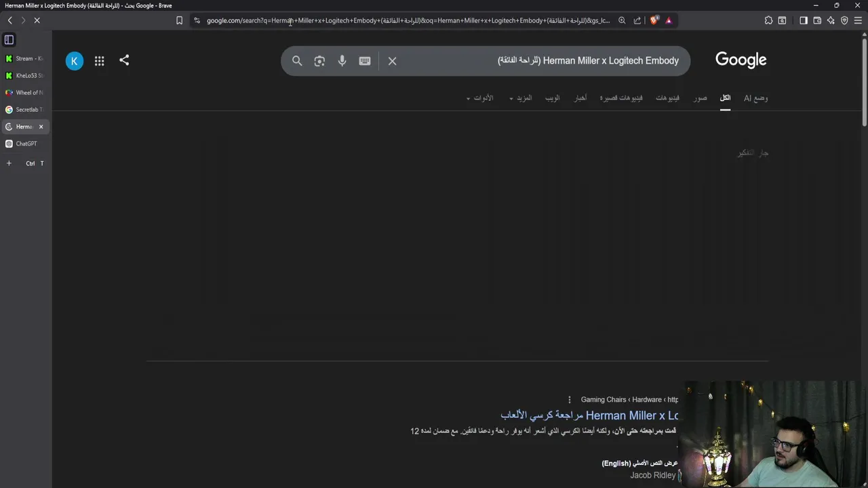The image size is (868, 488).
Task: Open the فيديوهات videos tab
Action: (x=667, y=98)
